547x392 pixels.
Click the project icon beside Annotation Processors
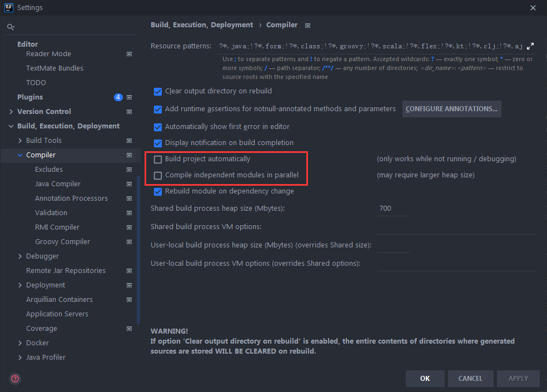pyautogui.click(x=129, y=199)
